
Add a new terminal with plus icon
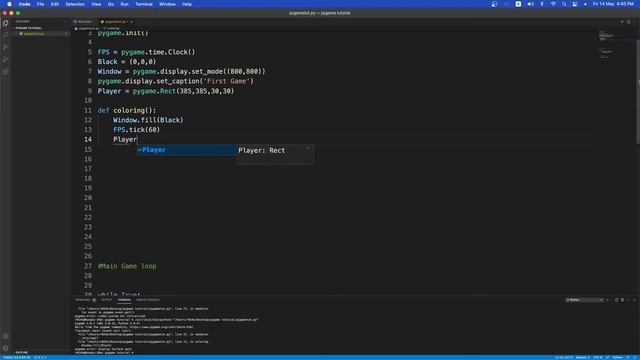608,300
